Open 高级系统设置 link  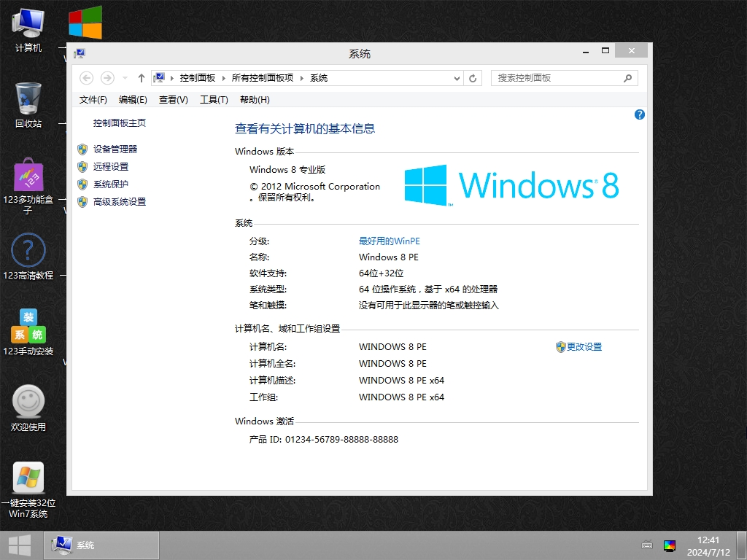tap(120, 202)
